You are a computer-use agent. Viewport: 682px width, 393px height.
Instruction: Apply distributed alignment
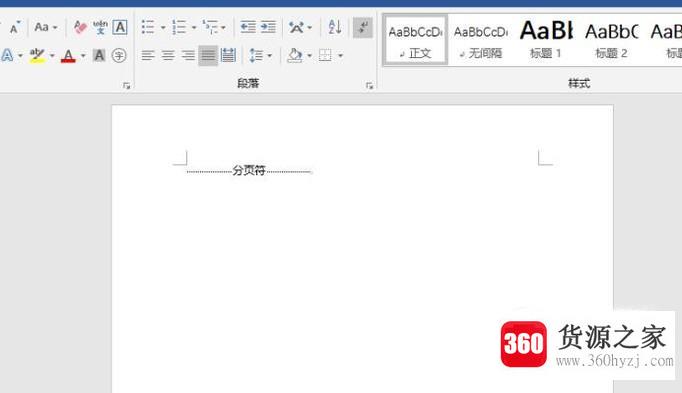click(228, 56)
